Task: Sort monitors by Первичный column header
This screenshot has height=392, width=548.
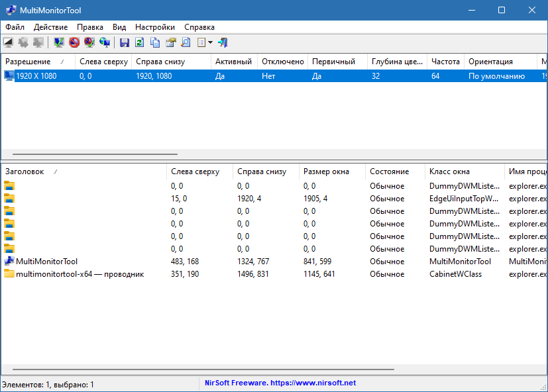Action: (337, 62)
